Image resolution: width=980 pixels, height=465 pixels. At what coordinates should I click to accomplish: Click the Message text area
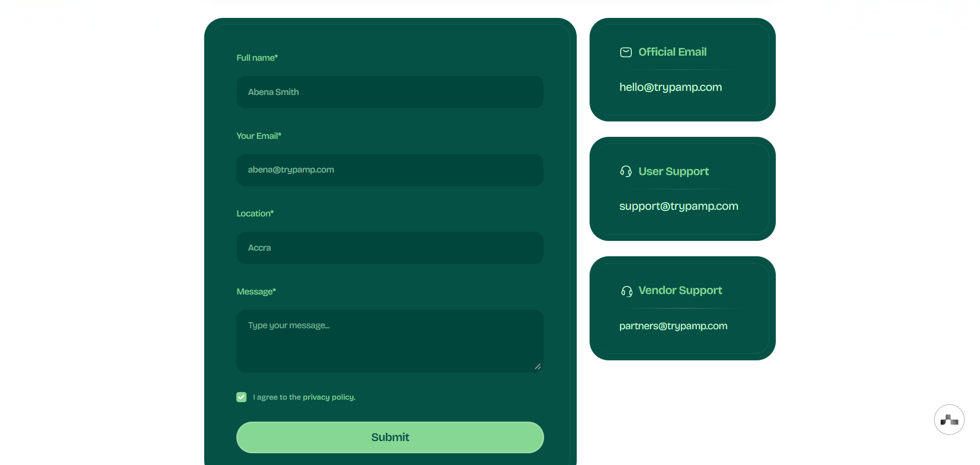(x=390, y=340)
